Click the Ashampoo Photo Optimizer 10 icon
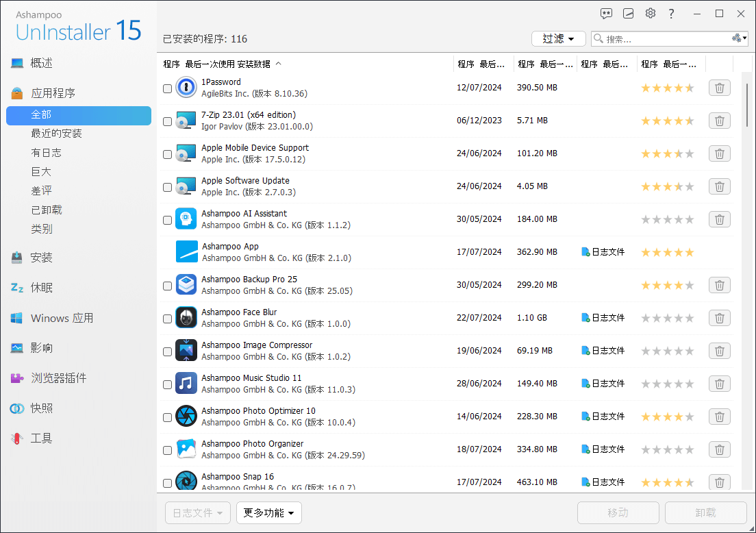Screen dimensions: 756x533 pyautogui.click(x=186, y=417)
